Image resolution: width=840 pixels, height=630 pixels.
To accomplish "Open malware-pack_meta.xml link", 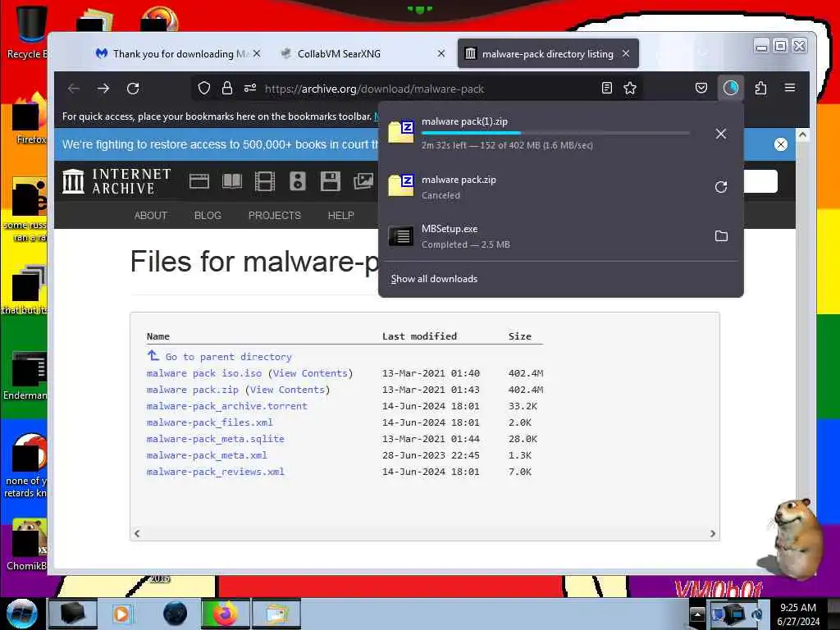I will [207, 455].
